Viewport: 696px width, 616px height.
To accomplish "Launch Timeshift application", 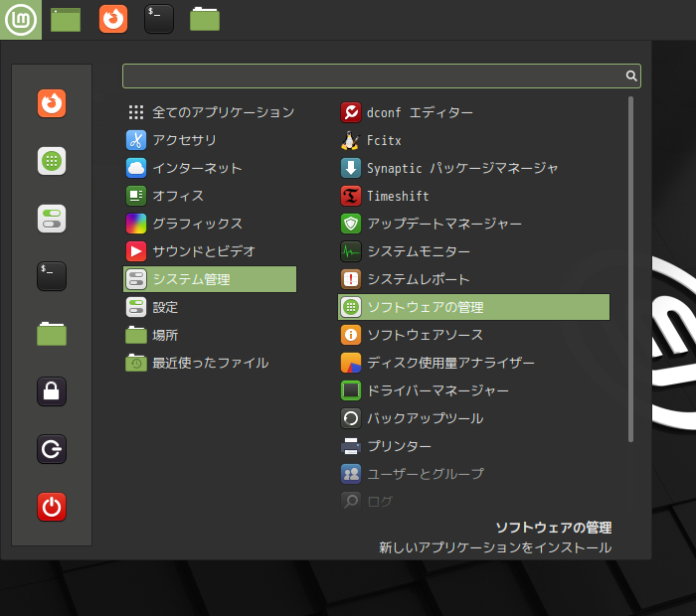I will click(473, 196).
